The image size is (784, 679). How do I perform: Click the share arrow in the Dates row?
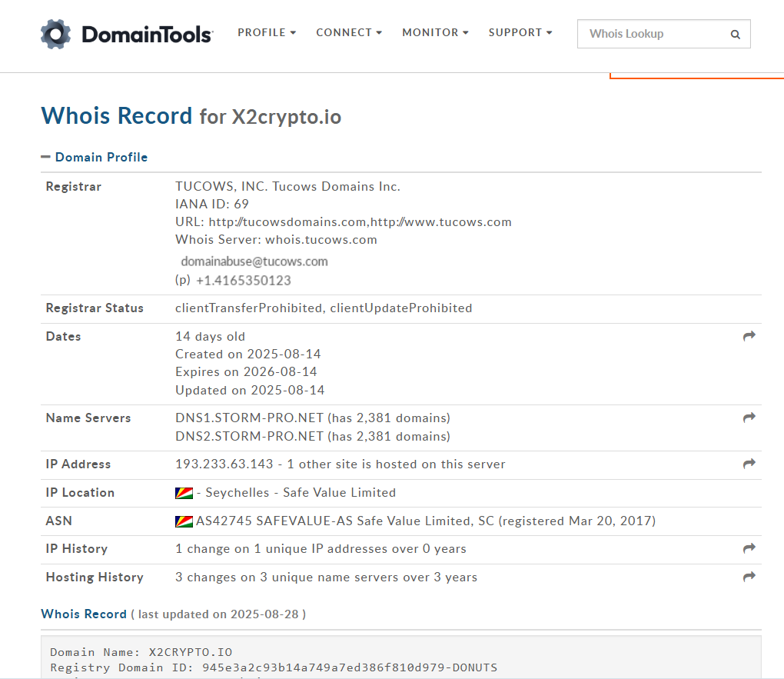[749, 336]
